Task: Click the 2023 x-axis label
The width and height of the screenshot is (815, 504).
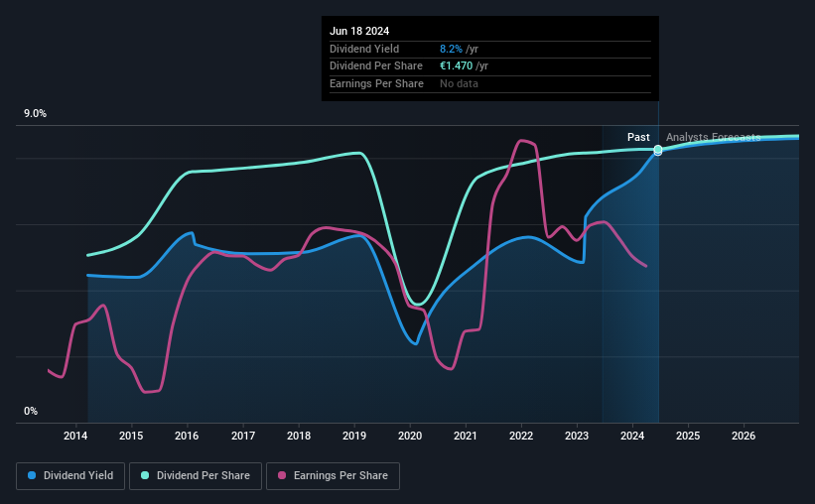Action: coord(577,436)
